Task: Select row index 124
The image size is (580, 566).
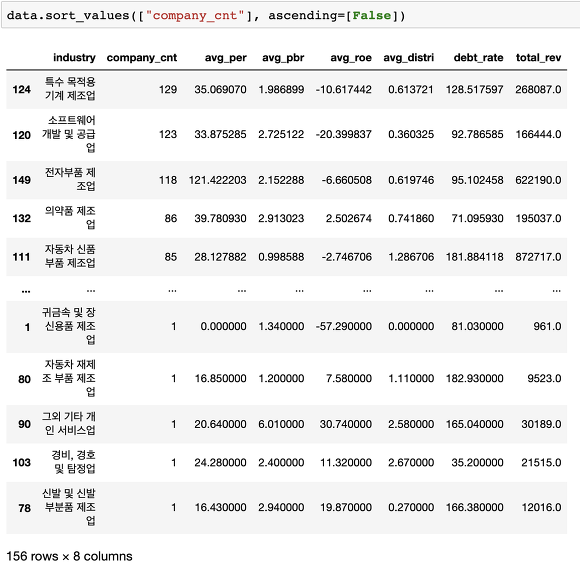Action: [21, 90]
